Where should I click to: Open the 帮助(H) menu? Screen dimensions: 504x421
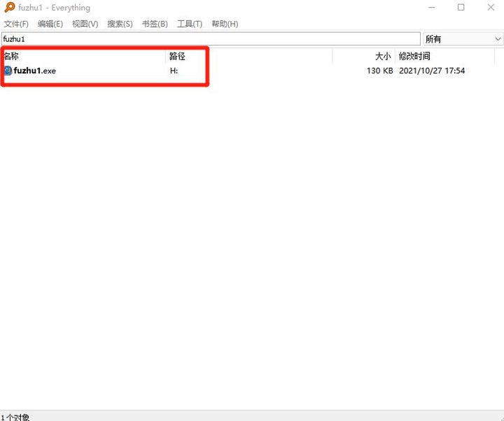pyautogui.click(x=225, y=24)
